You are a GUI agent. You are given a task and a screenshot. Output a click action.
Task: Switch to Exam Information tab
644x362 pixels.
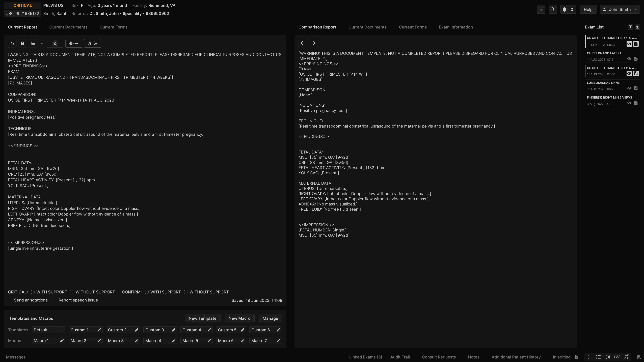point(455,27)
